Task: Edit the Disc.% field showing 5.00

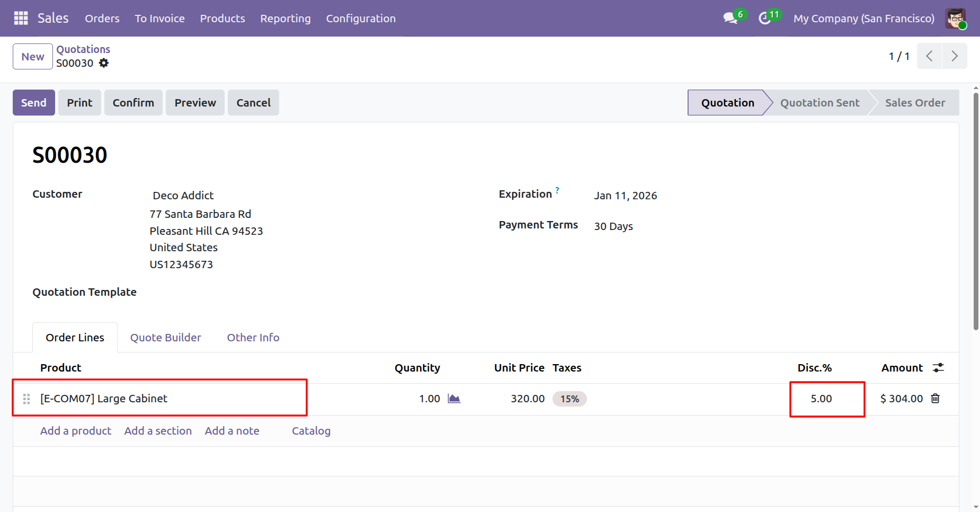Action: (x=821, y=399)
